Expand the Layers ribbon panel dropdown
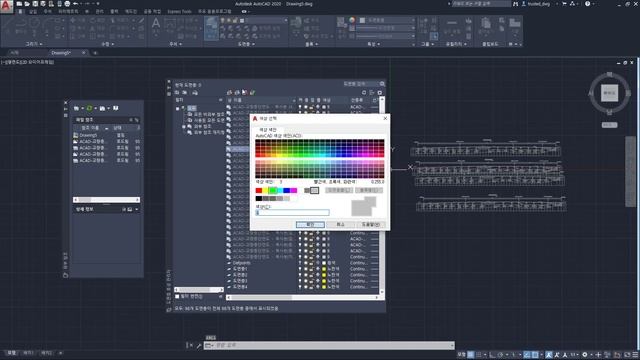 (x=246, y=44)
